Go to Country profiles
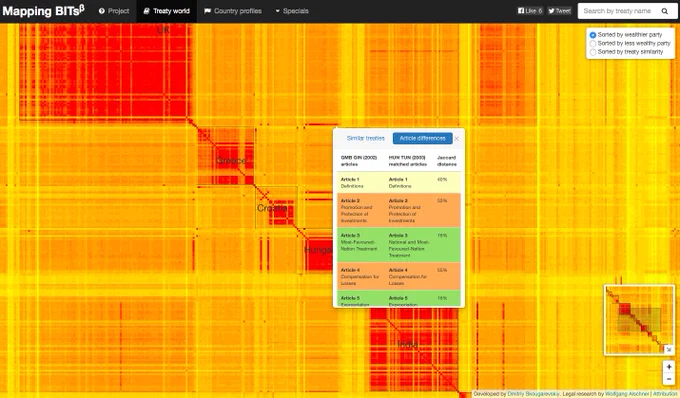 [233, 11]
